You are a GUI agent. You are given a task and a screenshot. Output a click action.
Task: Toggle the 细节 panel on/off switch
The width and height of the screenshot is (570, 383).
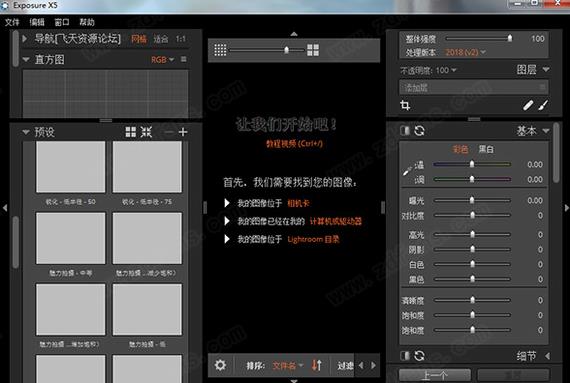[x=405, y=356]
